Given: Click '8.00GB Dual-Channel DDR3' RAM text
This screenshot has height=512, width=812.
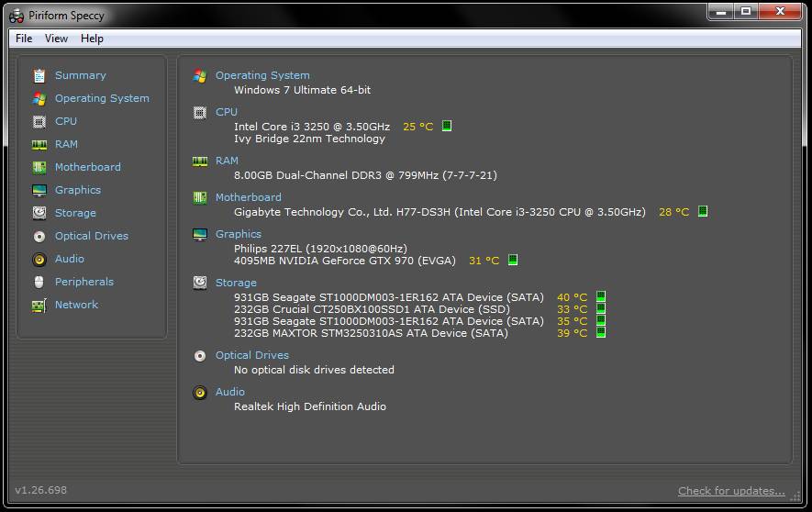Looking at the screenshot, I should point(307,175).
